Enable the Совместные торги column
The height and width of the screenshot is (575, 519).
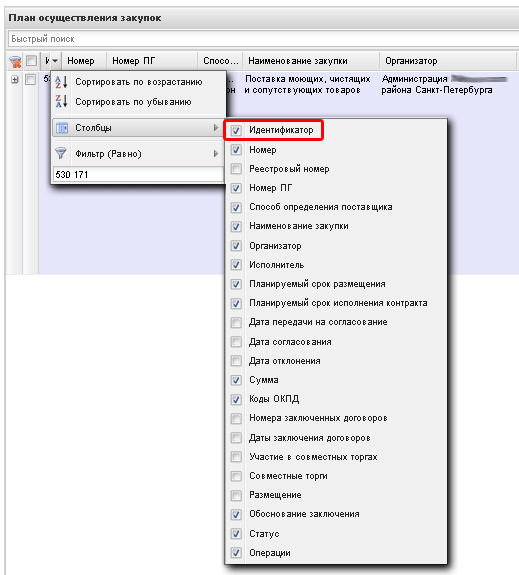click(236, 476)
